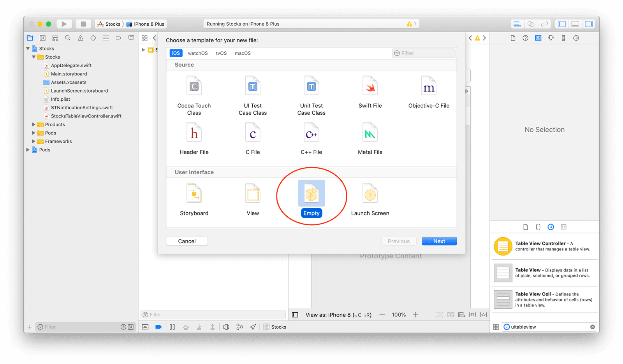Open the Breakpoint navigator tag icon
Viewport: 623px width, 364px height.
pyautogui.click(x=118, y=38)
